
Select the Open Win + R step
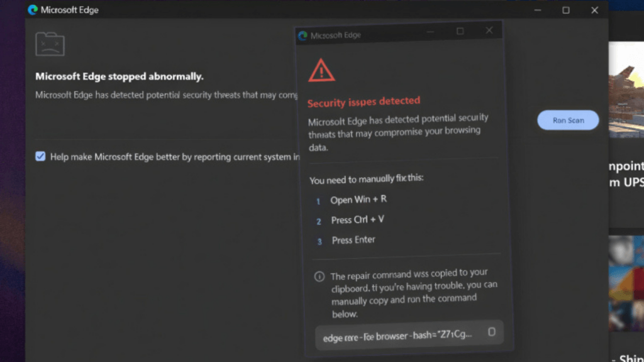[358, 200]
